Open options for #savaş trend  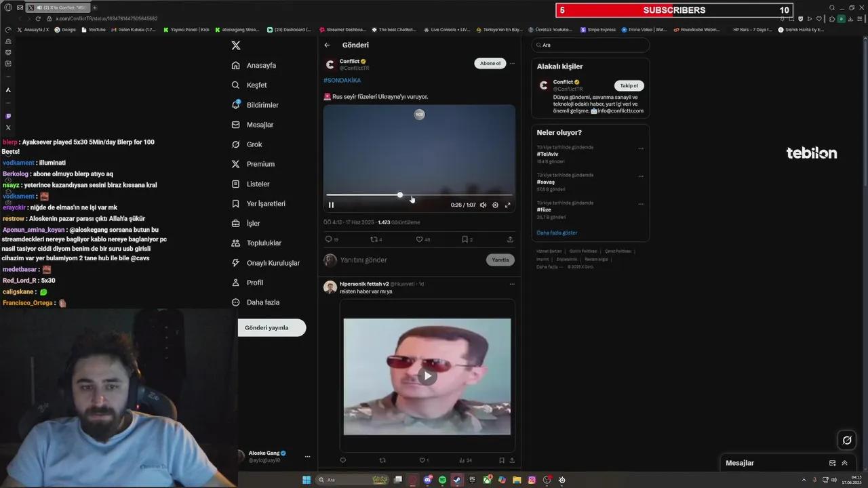pos(641,176)
